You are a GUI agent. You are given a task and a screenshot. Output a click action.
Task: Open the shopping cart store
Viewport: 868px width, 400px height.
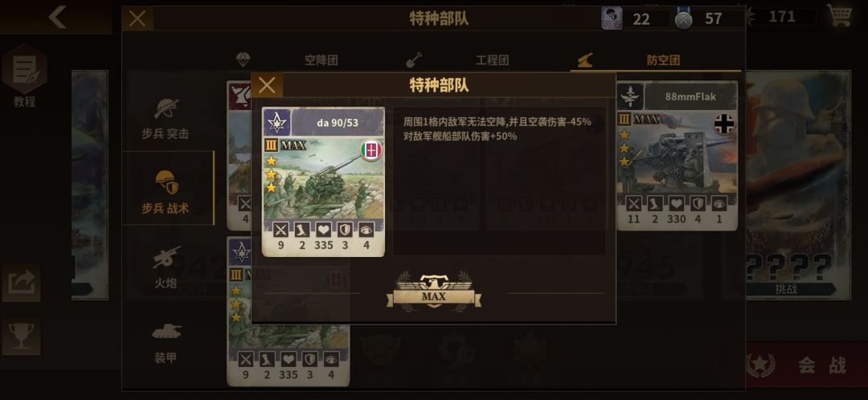point(840,16)
